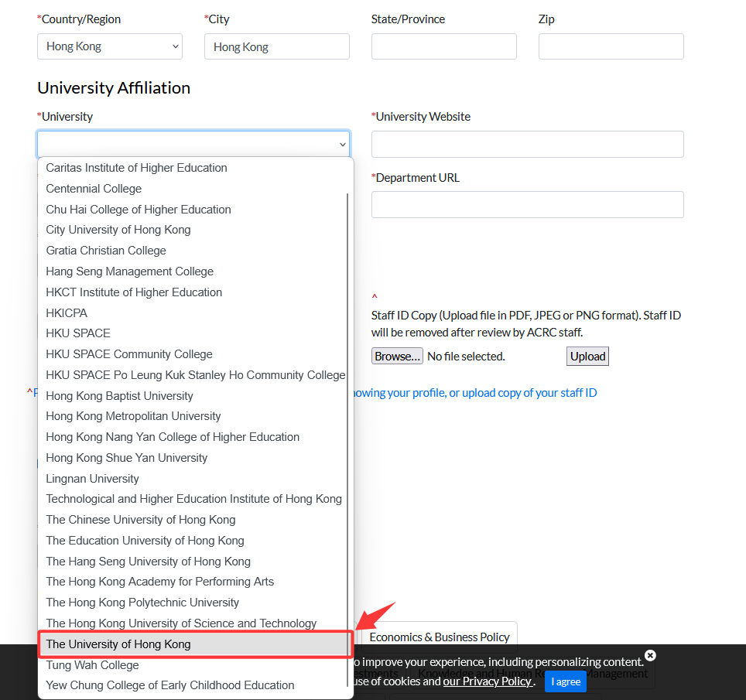This screenshot has height=700, width=746.
Task: Click the State/Province input field
Action: [x=444, y=46]
